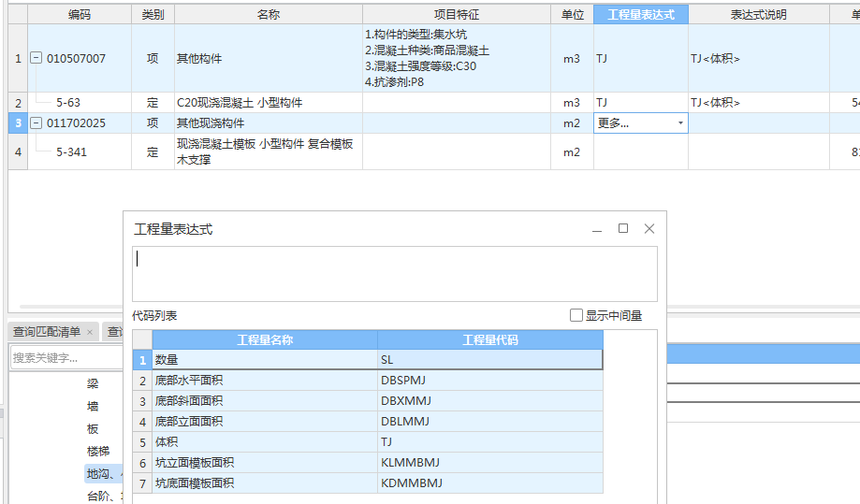Click the 其他现浇构件 name cell
The height and width of the screenshot is (504, 860).
point(269,123)
